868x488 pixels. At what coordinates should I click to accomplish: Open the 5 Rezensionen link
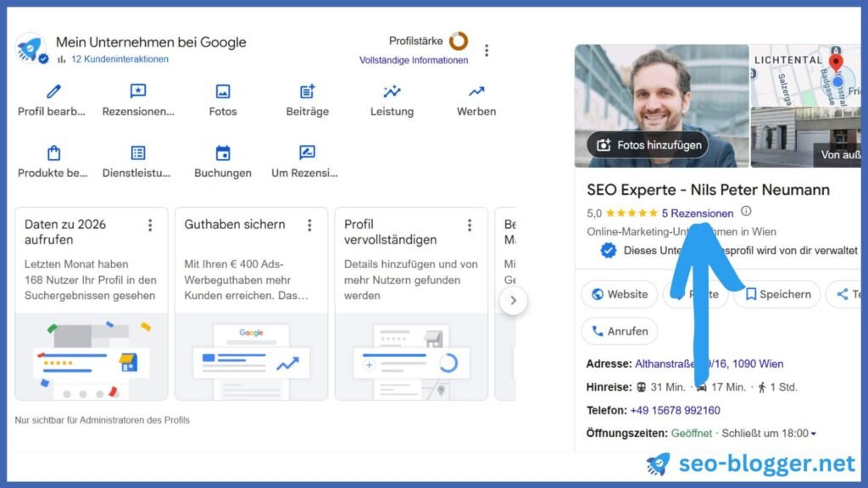click(x=698, y=213)
